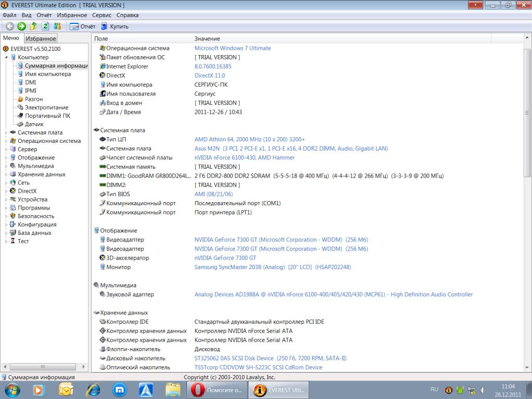Select the 8.0.7600.16385 Internet Explorer version link
The width and height of the screenshot is (532, 399).
(213, 66)
